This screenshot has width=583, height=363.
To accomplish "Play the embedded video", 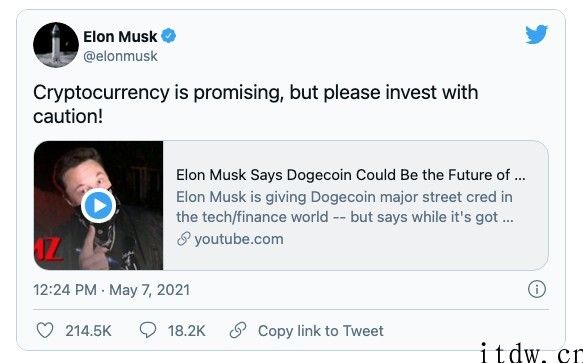I will click(x=99, y=205).
